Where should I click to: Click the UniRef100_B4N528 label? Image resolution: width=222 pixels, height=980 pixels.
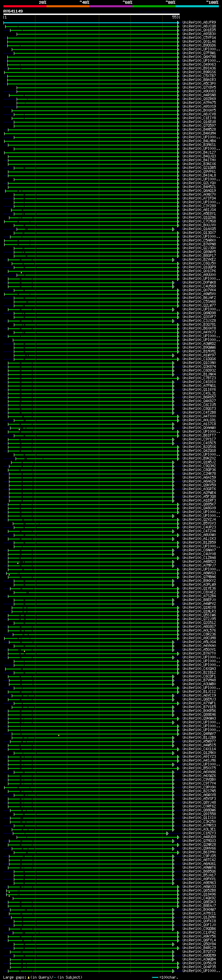click(x=199, y=129)
